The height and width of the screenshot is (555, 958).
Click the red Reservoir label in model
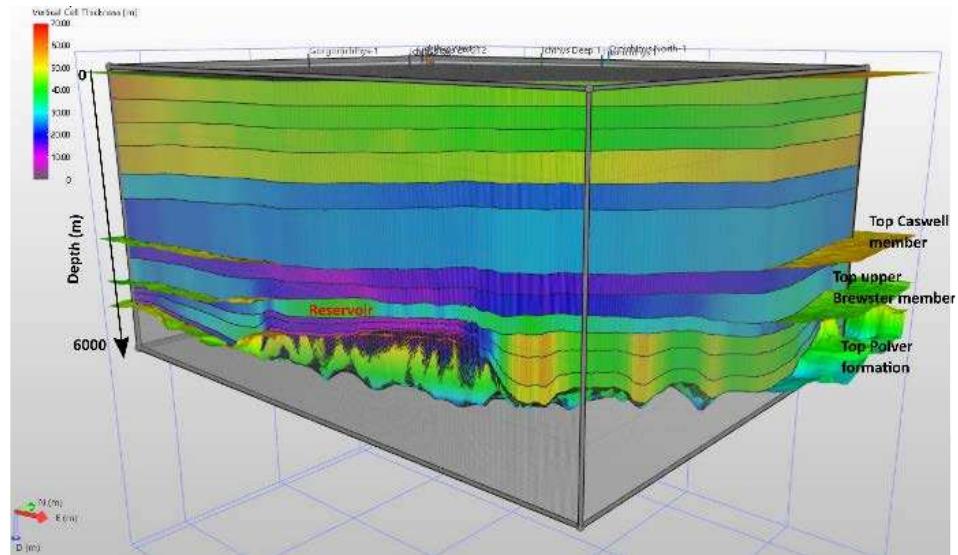tap(340, 310)
